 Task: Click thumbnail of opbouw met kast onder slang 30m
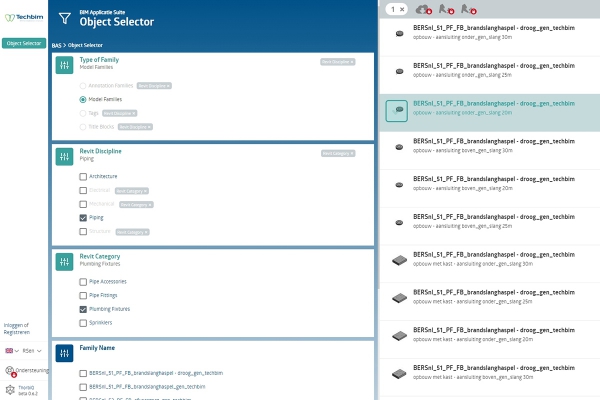pos(399,260)
